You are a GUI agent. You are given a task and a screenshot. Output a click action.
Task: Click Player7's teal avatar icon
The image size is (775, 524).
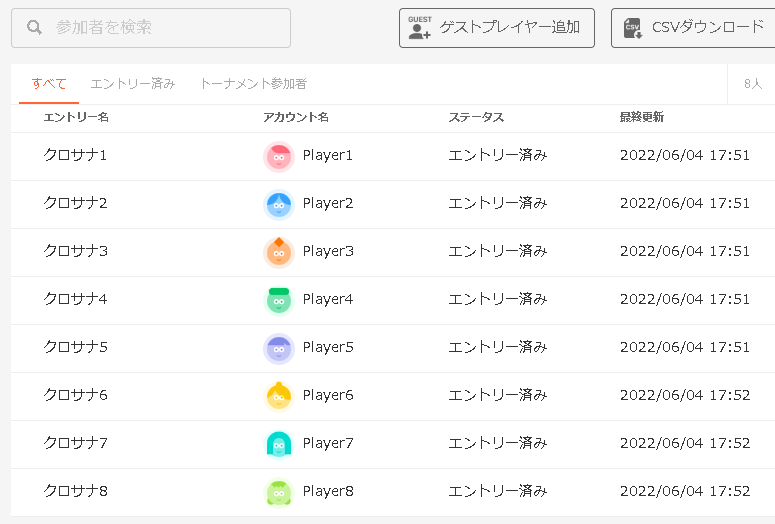tap(279, 444)
